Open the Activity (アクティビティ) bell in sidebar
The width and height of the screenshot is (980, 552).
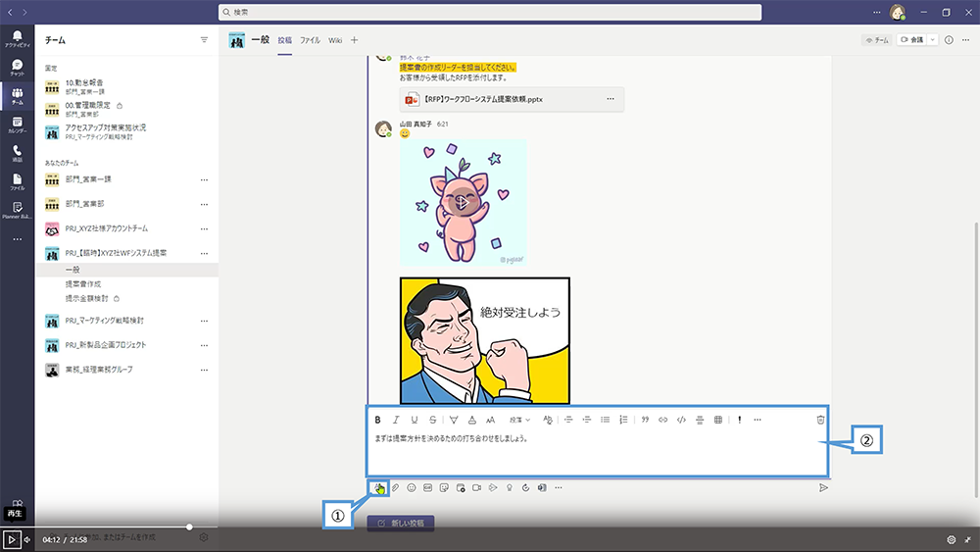click(17, 38)
